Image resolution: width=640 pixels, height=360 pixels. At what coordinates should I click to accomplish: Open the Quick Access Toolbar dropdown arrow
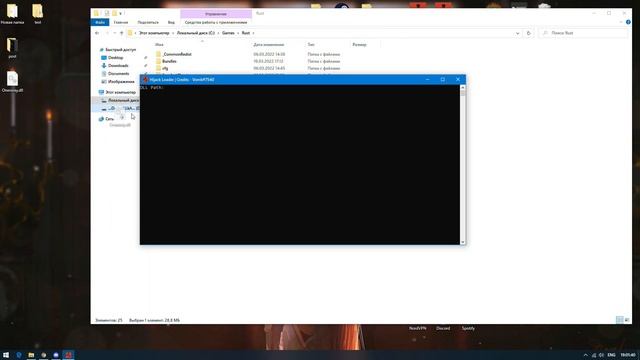click(x=120, y=13)
